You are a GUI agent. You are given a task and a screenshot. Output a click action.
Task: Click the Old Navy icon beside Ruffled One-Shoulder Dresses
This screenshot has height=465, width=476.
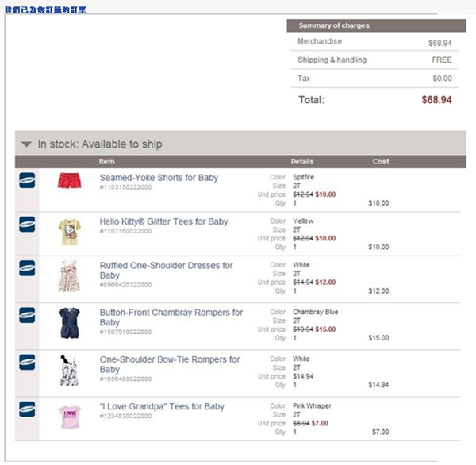[x=27, y=268]
